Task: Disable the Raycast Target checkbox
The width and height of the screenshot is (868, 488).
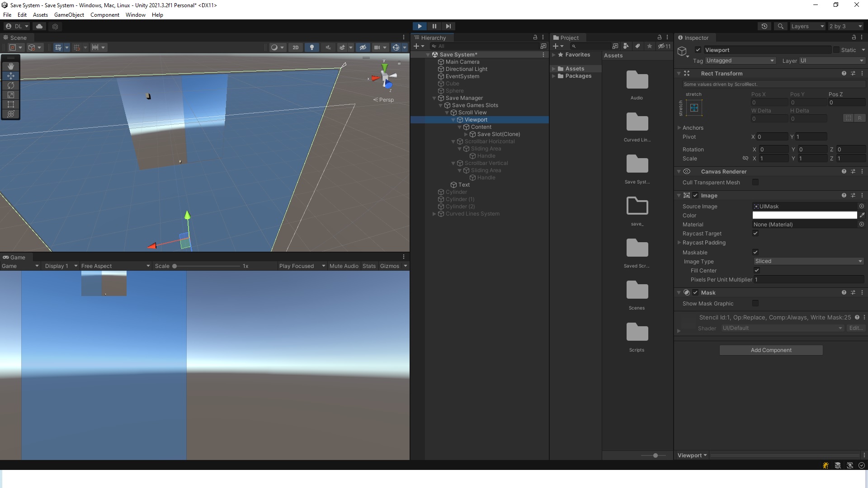Action: (755, 233)
